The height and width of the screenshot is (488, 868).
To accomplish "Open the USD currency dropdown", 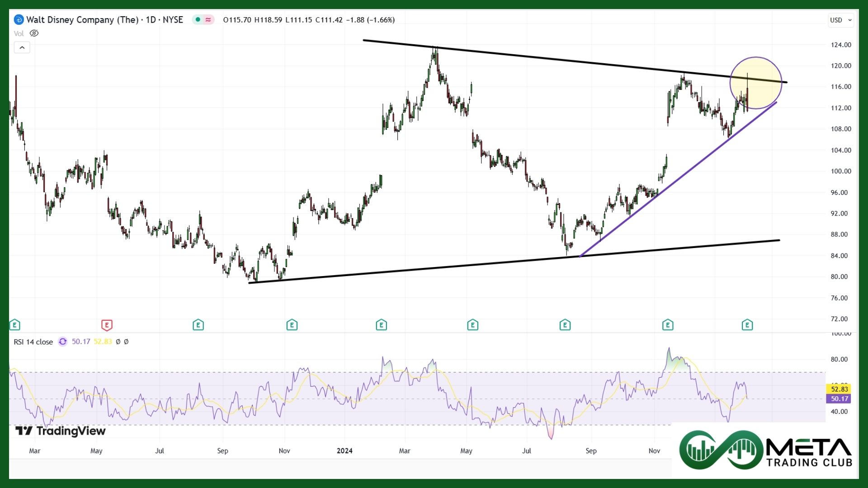I will click(x=841, y=20).
